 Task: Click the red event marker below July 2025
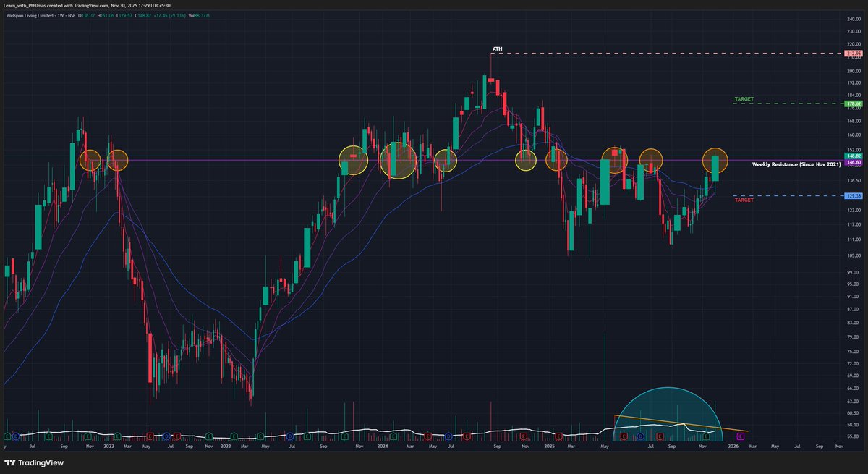(x=660, y=435)
